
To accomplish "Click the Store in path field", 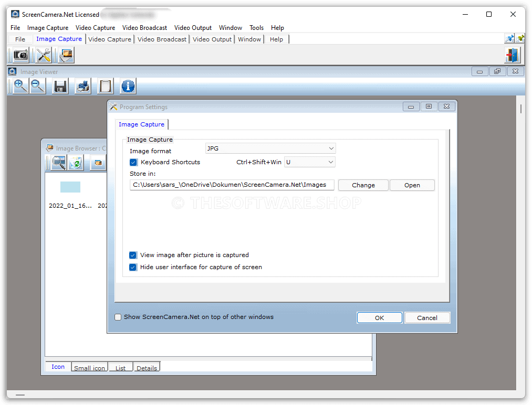I will (232, 185).
